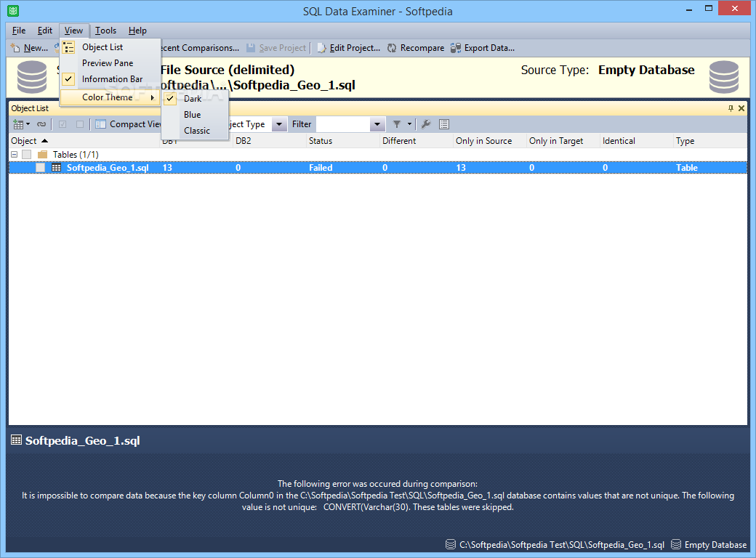Open the Tools menu

(105, 31)
